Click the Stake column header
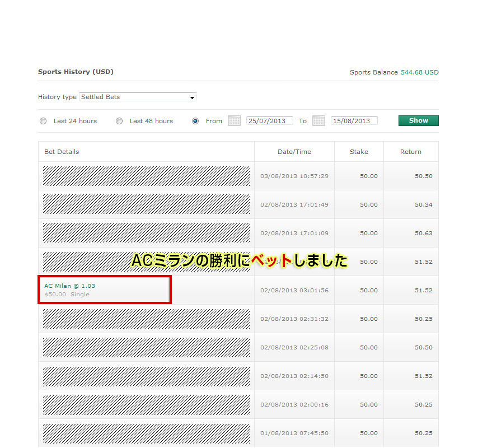 (x=359, y=152)
